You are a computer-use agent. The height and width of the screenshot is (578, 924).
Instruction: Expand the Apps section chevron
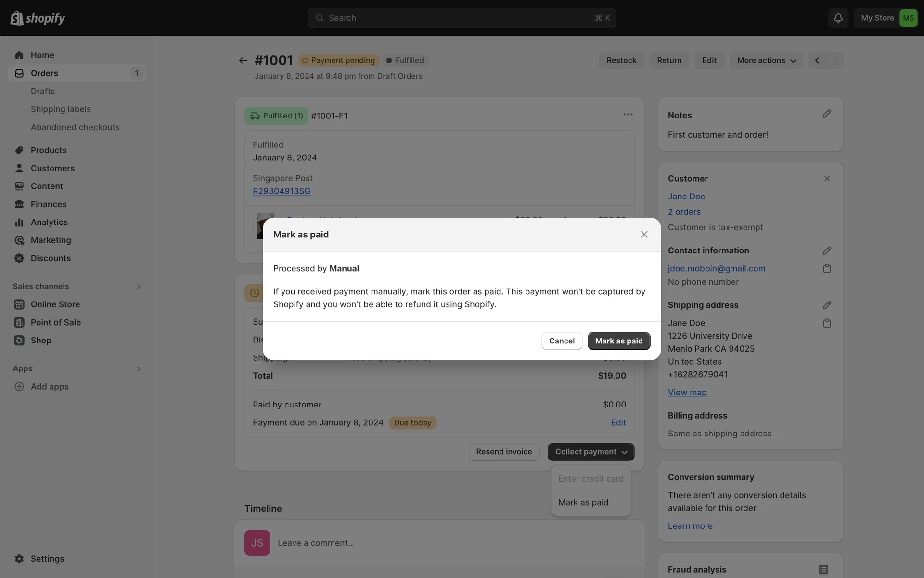pyautogui.click(x=139, y=368)
